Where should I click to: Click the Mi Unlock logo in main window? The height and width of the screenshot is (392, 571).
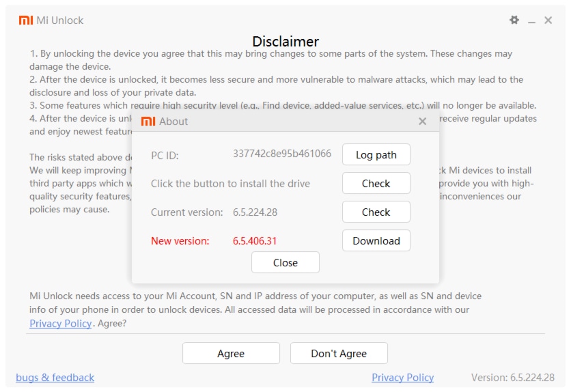point(26,20)
